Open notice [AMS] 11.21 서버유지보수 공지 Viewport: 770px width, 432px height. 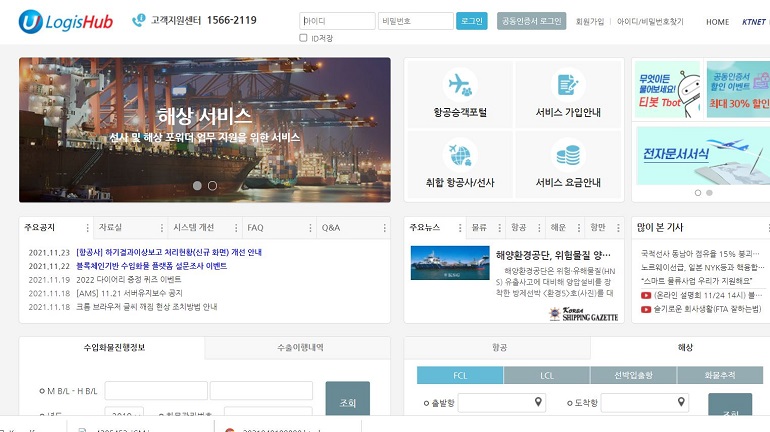pos(129,293)
